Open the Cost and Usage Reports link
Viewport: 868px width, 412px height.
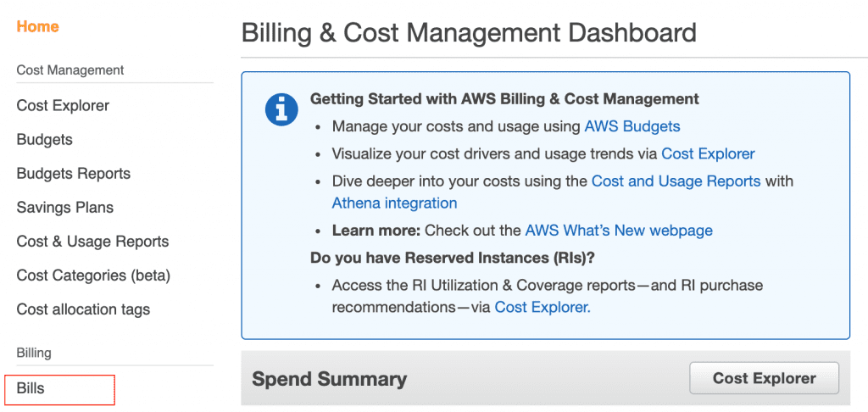[x=676, y=181]
